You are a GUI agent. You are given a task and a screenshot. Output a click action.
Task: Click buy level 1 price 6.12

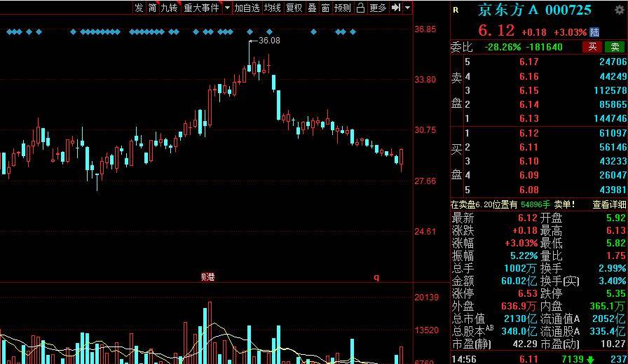pyautogui.click(x=528, y=133)
